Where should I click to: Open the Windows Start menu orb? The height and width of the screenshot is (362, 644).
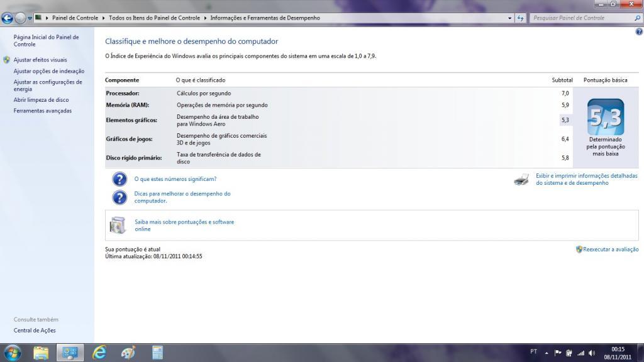point(12,353)
